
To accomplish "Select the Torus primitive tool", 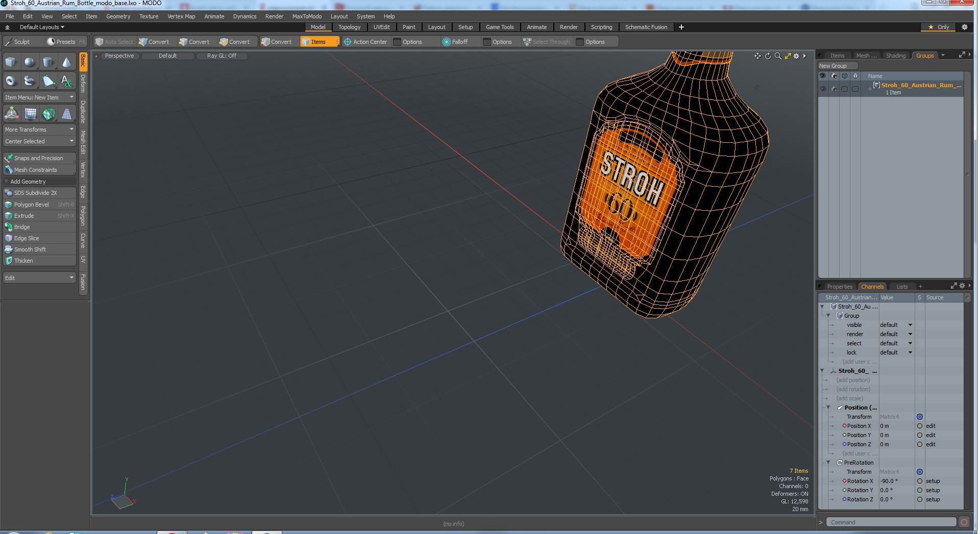I will (11, 81).
